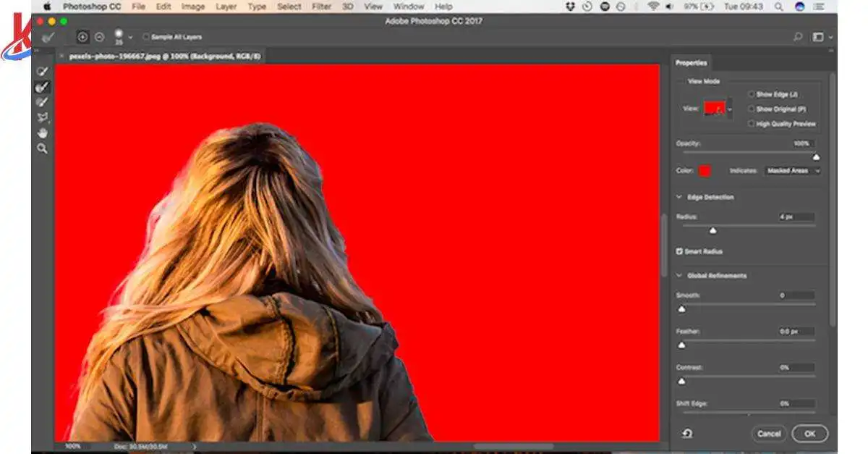Click the red overlay Color swatch
This screenshot has width=868, height=454.
coord(704,171)
